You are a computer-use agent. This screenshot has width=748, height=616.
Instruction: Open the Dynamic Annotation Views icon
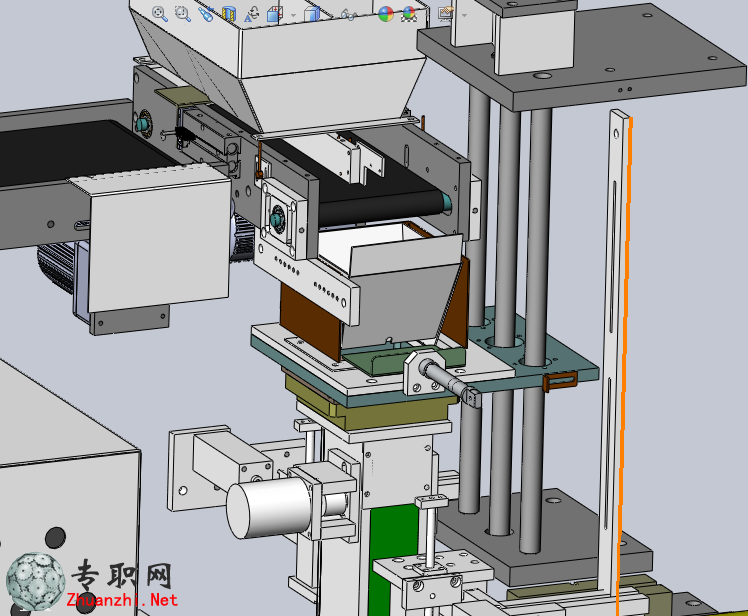(x=251, y=14)
